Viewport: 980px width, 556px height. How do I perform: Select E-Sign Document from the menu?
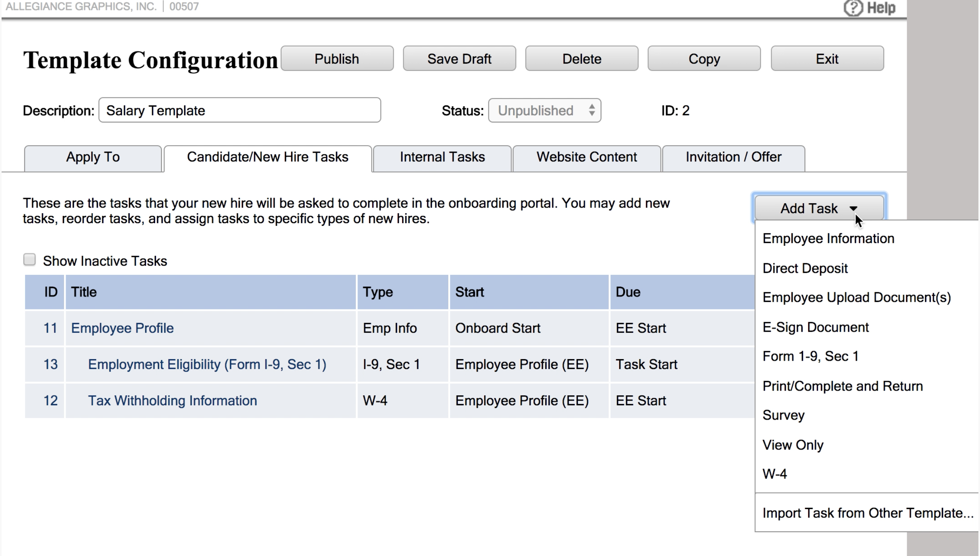pyautogui.click(x=815, y=327)
